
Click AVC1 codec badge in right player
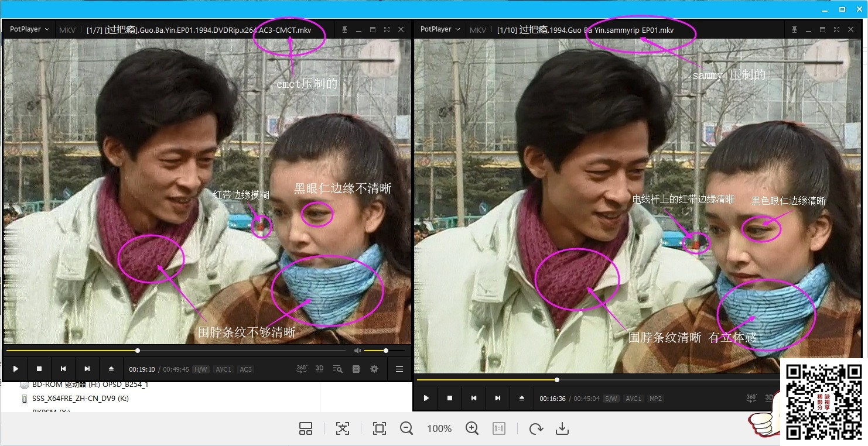coord(633,399)
